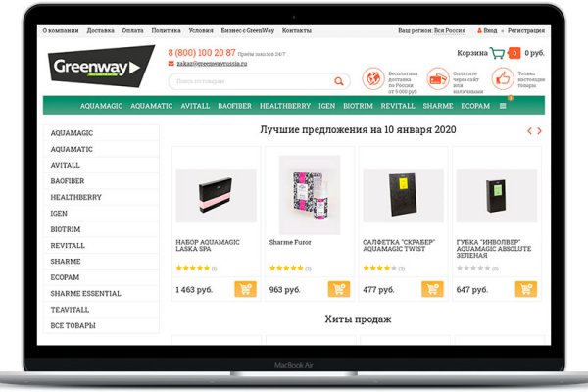Viewport: 588px width, 392px height.
Task: Click the thumbs-up genuine goods icon
Action: (x=503, y=78)
